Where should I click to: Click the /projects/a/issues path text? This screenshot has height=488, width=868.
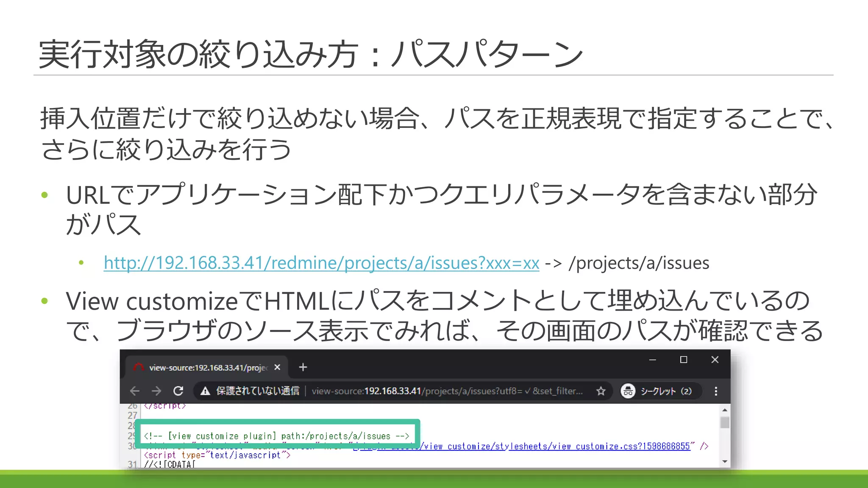pos(639,263)
